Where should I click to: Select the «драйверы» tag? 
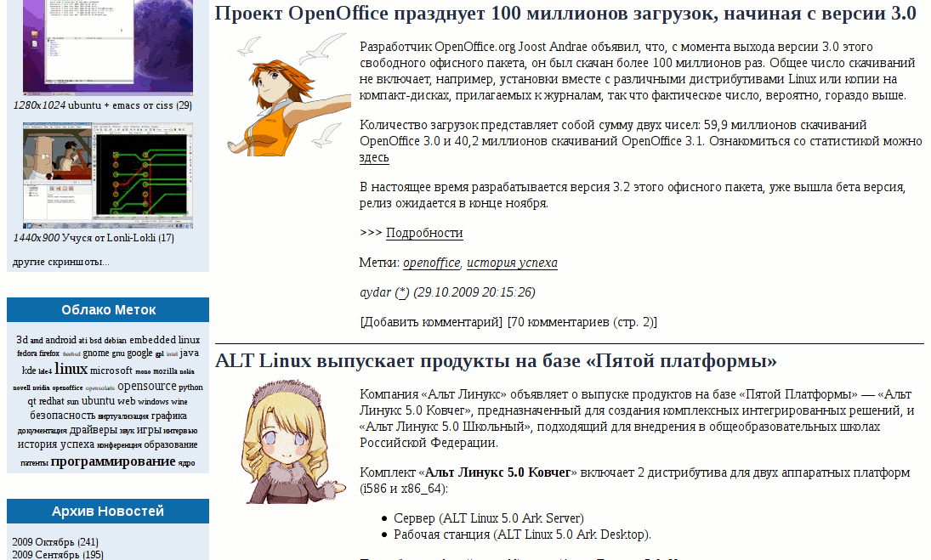[x=94, y=430]
